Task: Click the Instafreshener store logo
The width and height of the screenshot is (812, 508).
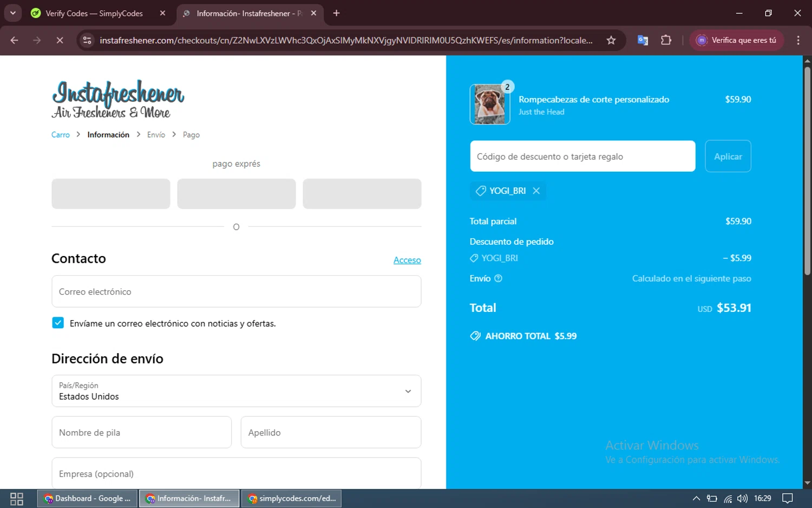Action: (x=118, y=99)
